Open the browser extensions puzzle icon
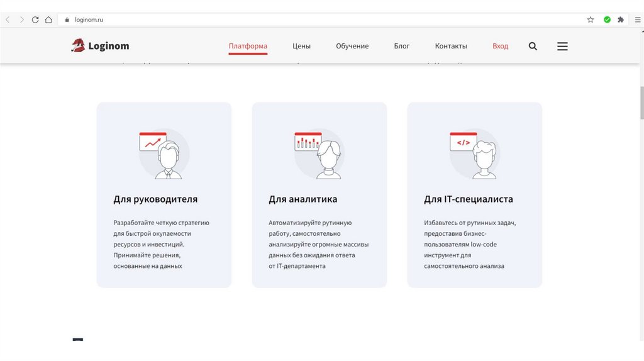 point(621,19)
